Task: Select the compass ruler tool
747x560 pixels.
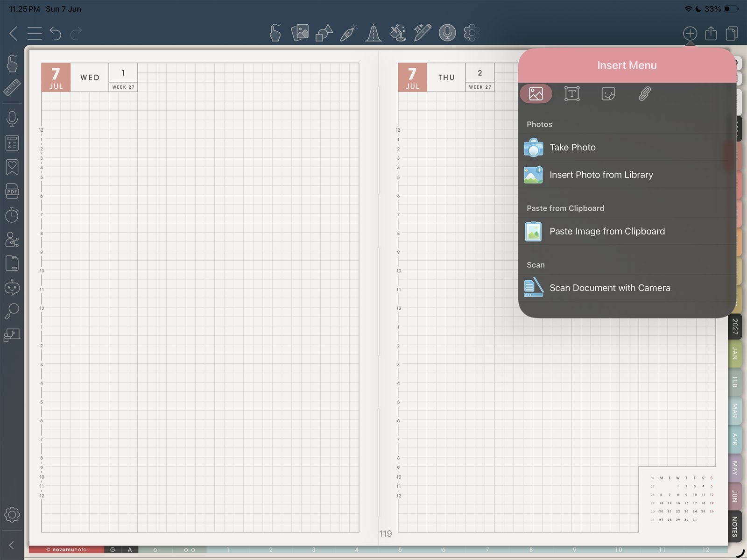Action: pos(373,33)
